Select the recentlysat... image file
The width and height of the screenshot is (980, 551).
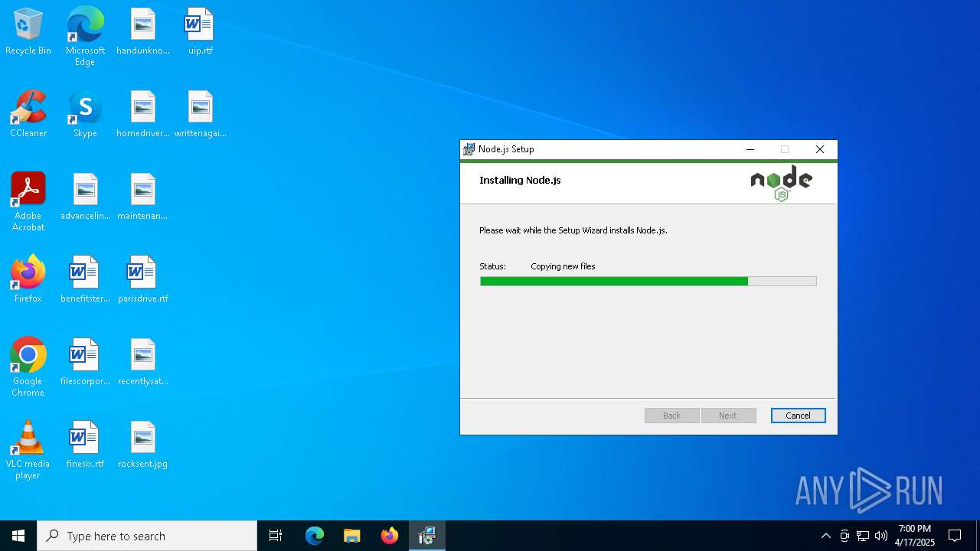pos(143,363)
